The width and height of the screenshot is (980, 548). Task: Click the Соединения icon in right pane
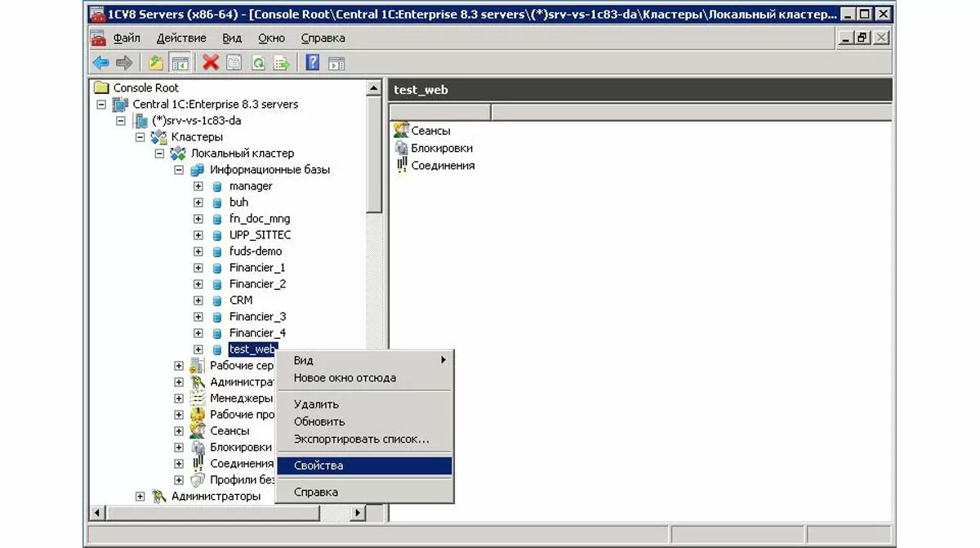coord(401,165)
